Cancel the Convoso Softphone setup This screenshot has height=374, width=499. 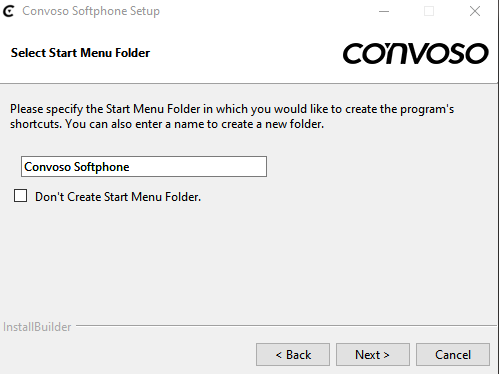[x=453, y=355]
